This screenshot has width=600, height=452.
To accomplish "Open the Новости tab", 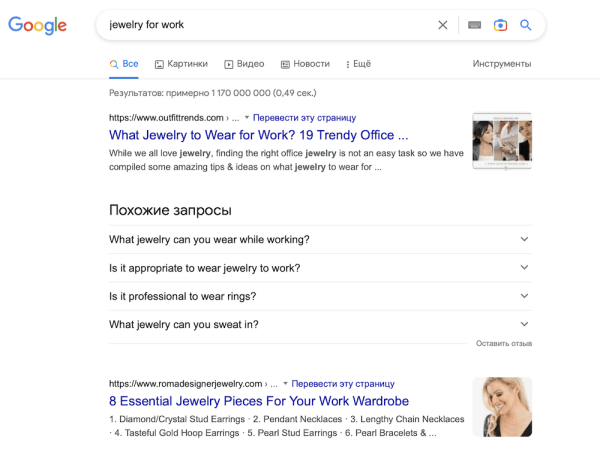I will 305,64.
